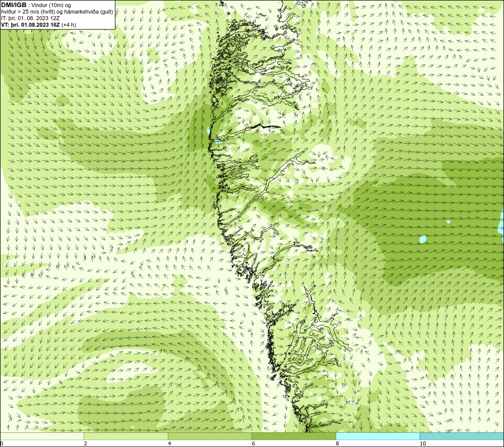Screen dimensions: 504x447
Task: Click the scale label '8'
Action: 337,444
